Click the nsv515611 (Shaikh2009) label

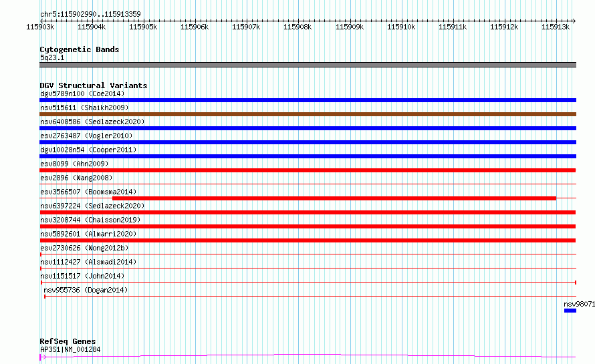click(x=84, y=108)
